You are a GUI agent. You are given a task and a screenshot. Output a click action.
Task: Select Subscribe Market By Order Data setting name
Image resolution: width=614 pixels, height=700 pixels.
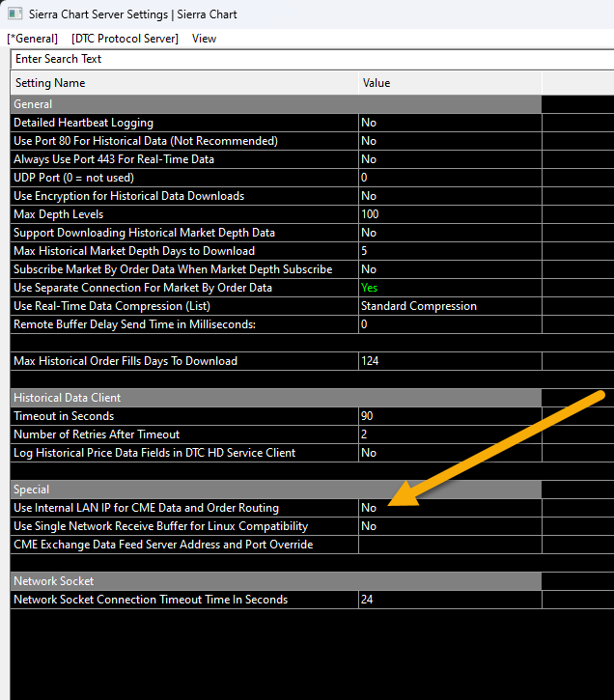coord(184,269)
